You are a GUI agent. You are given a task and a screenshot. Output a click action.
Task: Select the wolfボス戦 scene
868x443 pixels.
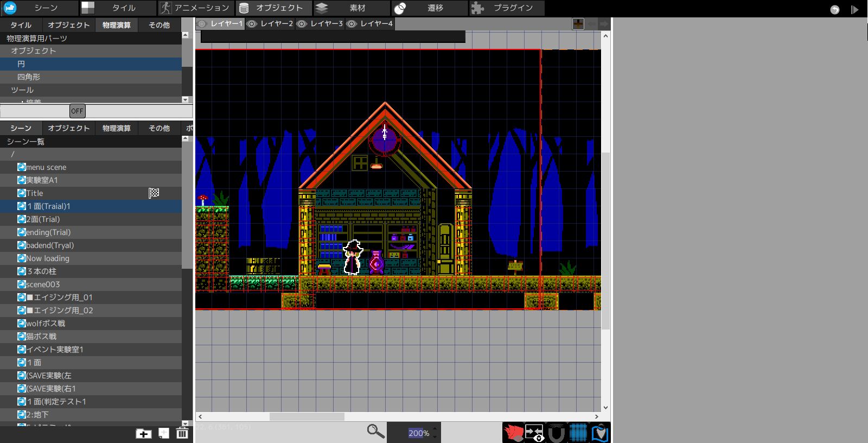(46, 324)
